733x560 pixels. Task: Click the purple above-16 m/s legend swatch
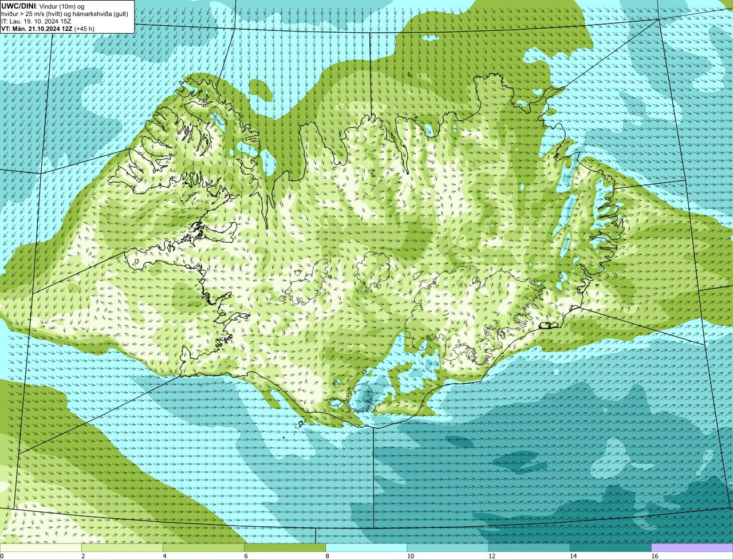point(692,548)
